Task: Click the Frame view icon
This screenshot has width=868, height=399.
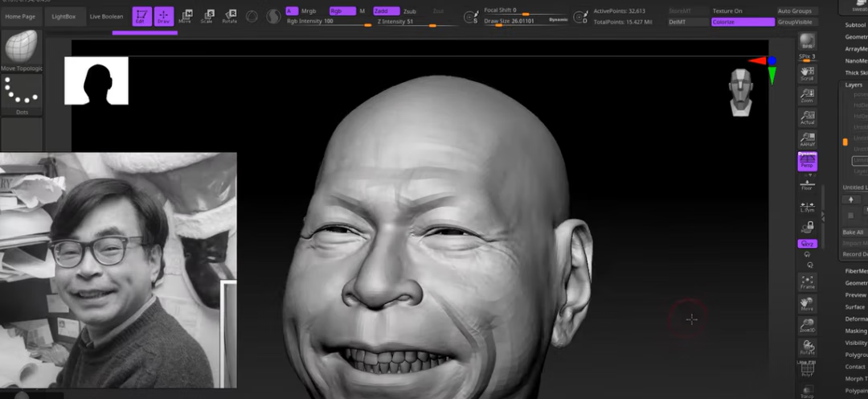Action: pyautogui.click(x=807, y=282)
